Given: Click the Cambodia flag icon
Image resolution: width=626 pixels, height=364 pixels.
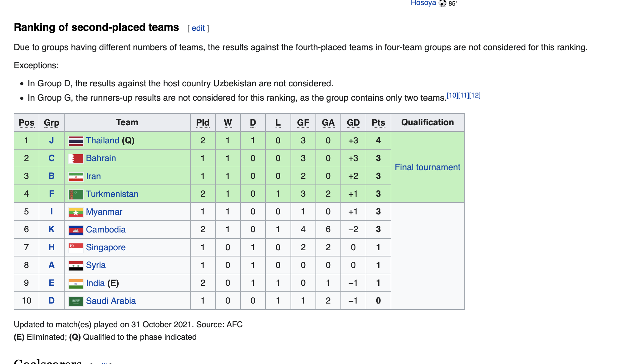Looking at the screenshot, I should pos(76,230).
